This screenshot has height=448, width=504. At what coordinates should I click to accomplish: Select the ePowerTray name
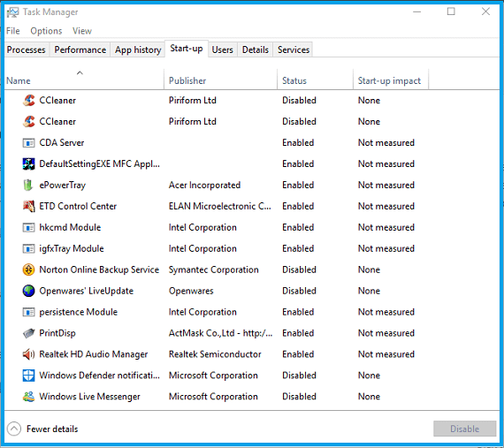63,186
